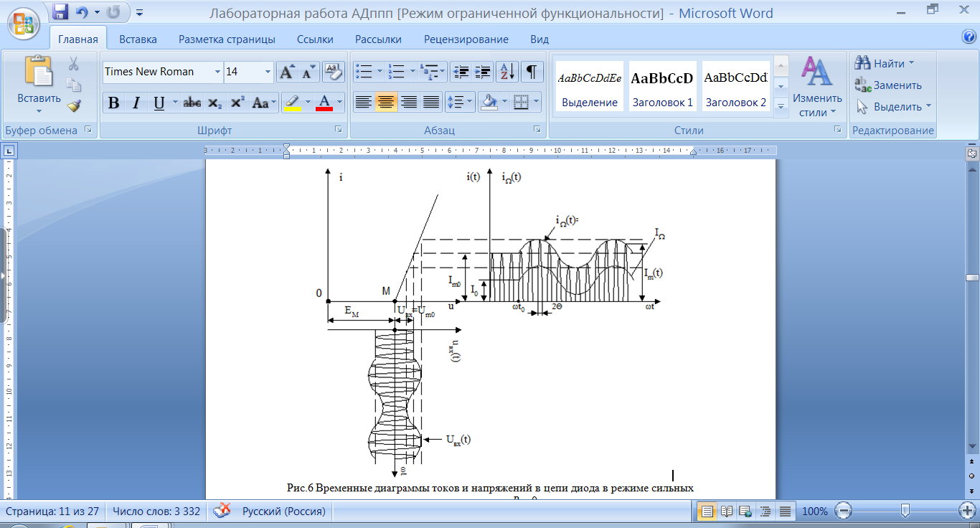The image size is (980, 528).
Task: Expand styles gallery More button
Action: pos(781,106)
